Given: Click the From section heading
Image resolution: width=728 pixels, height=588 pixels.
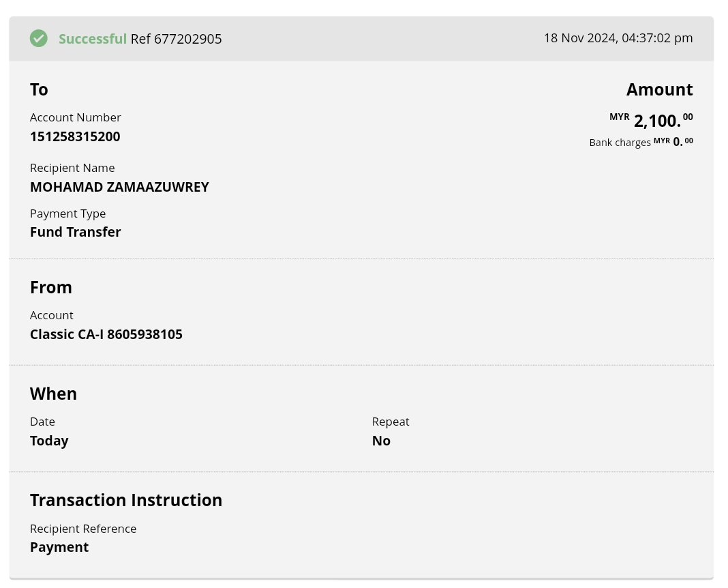Looking at the screenshot, I should tap(51, 287).
